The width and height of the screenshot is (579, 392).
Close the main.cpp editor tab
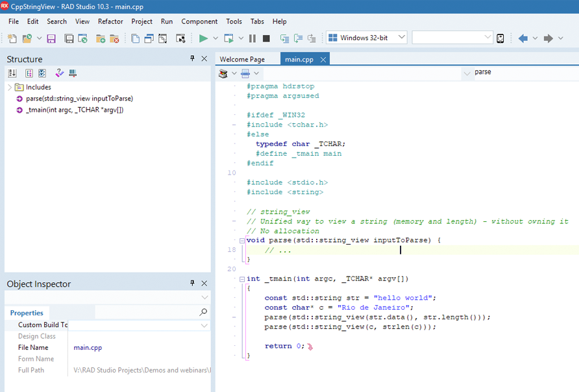323,60
